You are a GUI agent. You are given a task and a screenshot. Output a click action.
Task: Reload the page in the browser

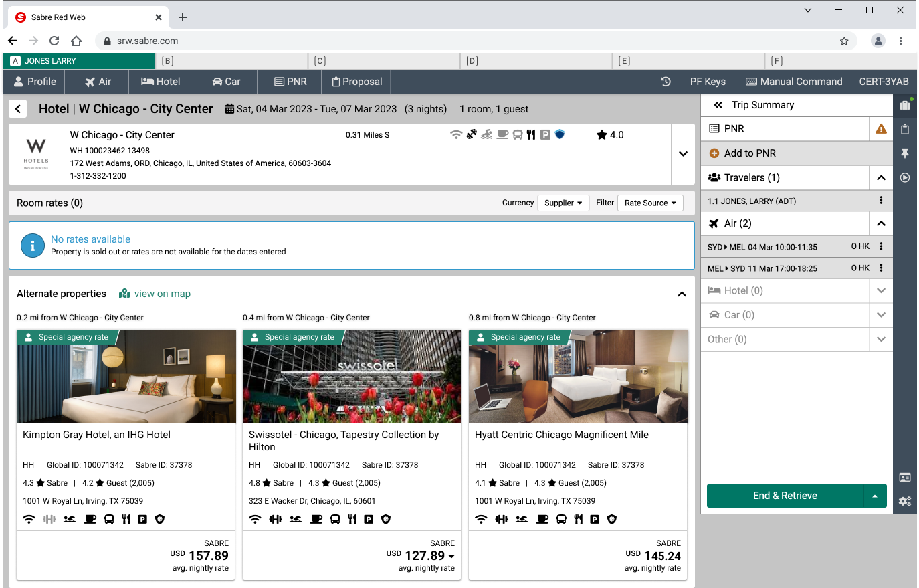54,41
